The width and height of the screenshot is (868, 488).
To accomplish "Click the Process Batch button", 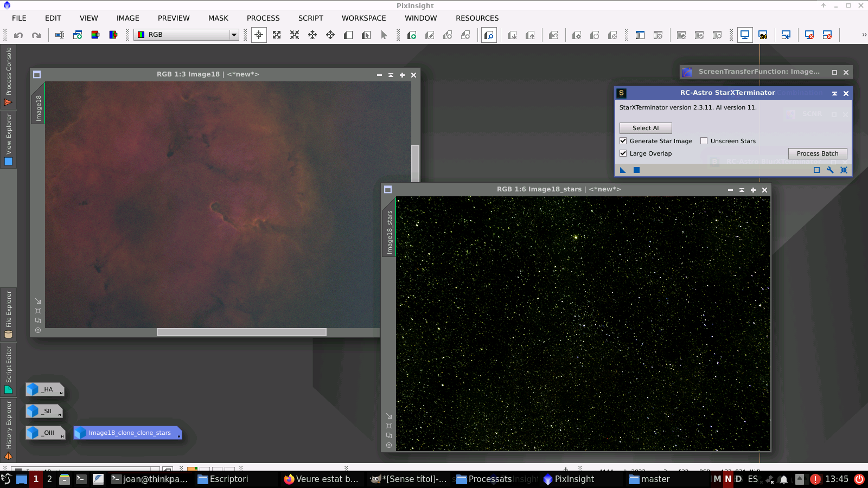I will pyautogui.click(x=818, y=153).
